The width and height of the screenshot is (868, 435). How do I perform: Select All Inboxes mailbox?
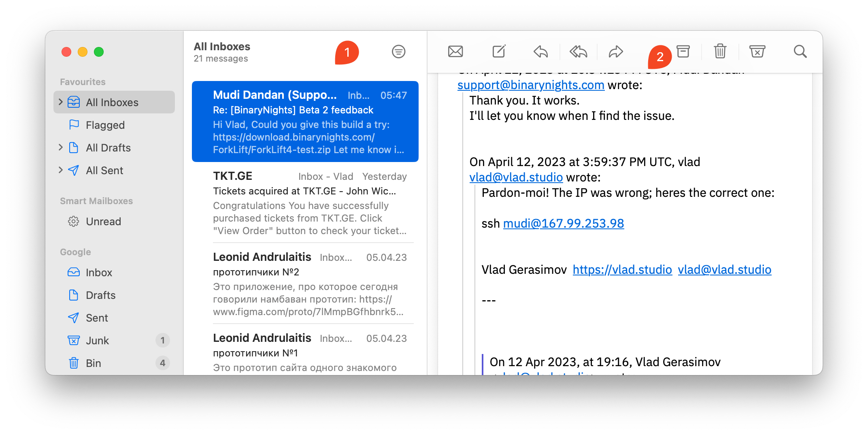click(x=114, y=102)
